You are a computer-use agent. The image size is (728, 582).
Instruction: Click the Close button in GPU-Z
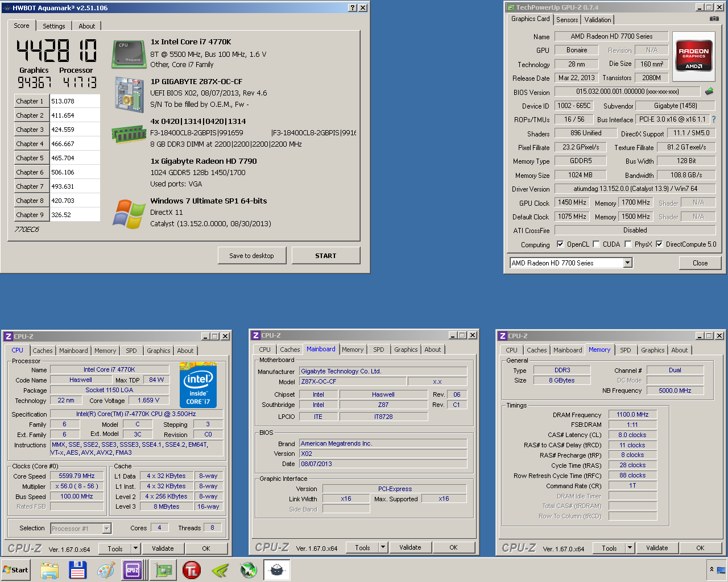(x=700, y=263)
